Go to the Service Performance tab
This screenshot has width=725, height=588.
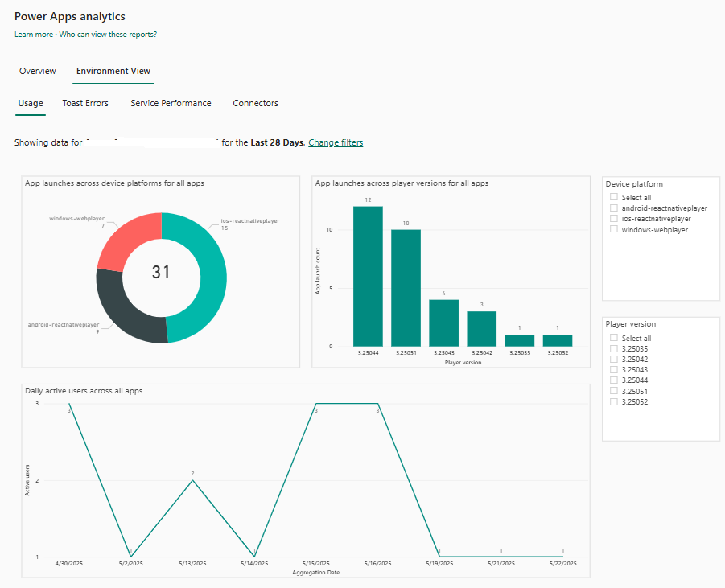coord(171,103)
